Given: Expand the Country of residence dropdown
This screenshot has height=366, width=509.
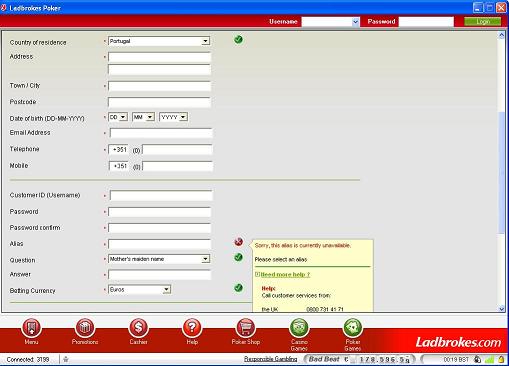Looking at the screenshot, I should click(x=159, y=41).
